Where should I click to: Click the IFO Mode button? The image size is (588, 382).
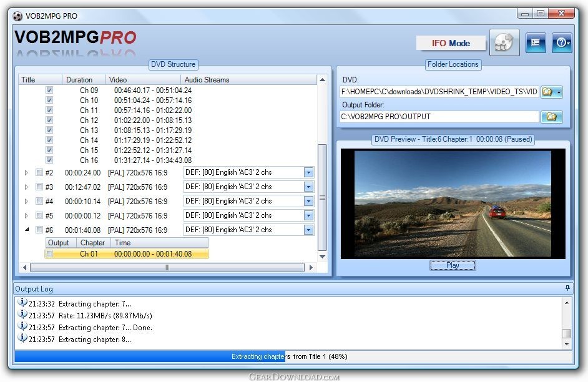click(451, 43)
